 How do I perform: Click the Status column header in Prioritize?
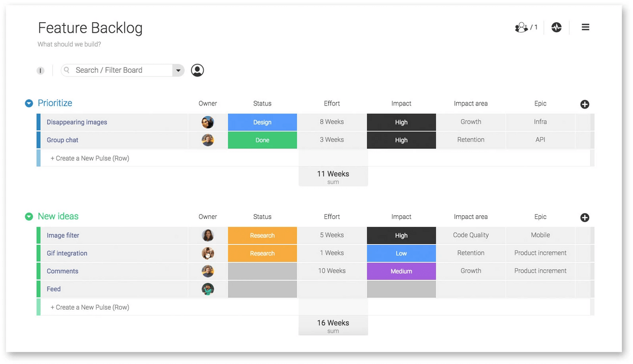coord(262,103)
